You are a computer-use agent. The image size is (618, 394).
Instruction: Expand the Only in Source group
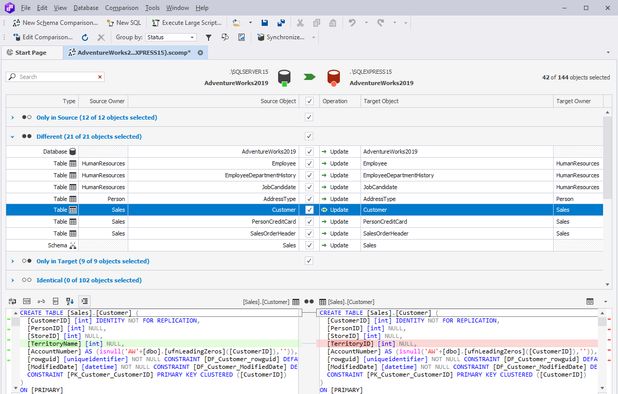click(x=13, y=117)
